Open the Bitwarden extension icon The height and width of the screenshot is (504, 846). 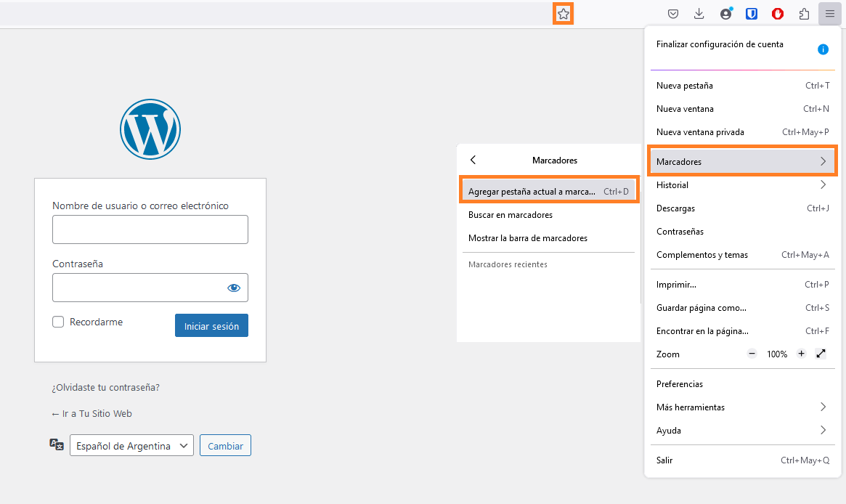(x=752, y=14)
